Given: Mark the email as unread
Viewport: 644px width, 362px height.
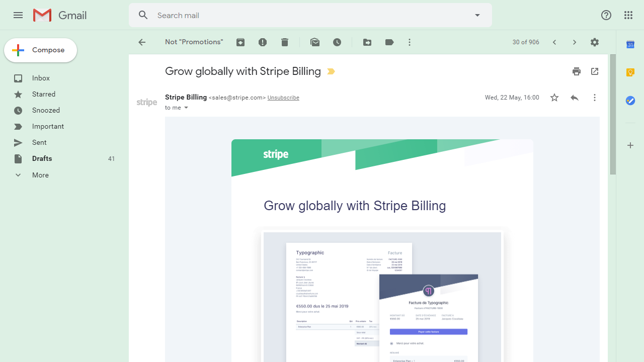Looking at the screenshot, I should pos(315,42).
